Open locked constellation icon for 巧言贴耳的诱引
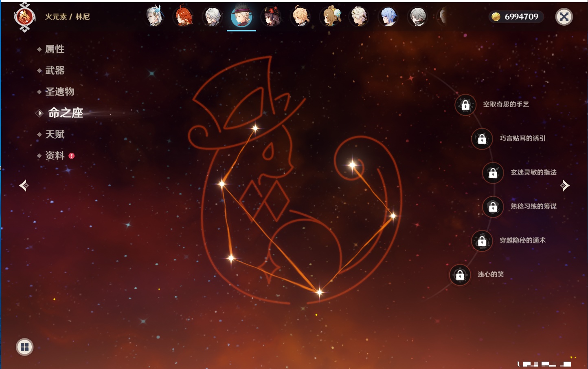The width and height of the screenshot is (588, 369). (482, 139)
